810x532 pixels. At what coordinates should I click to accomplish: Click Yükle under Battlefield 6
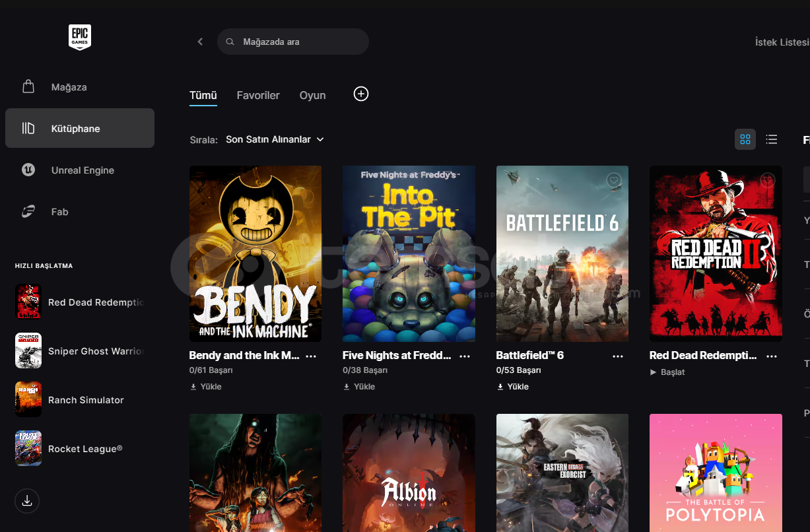click(513, 387)
